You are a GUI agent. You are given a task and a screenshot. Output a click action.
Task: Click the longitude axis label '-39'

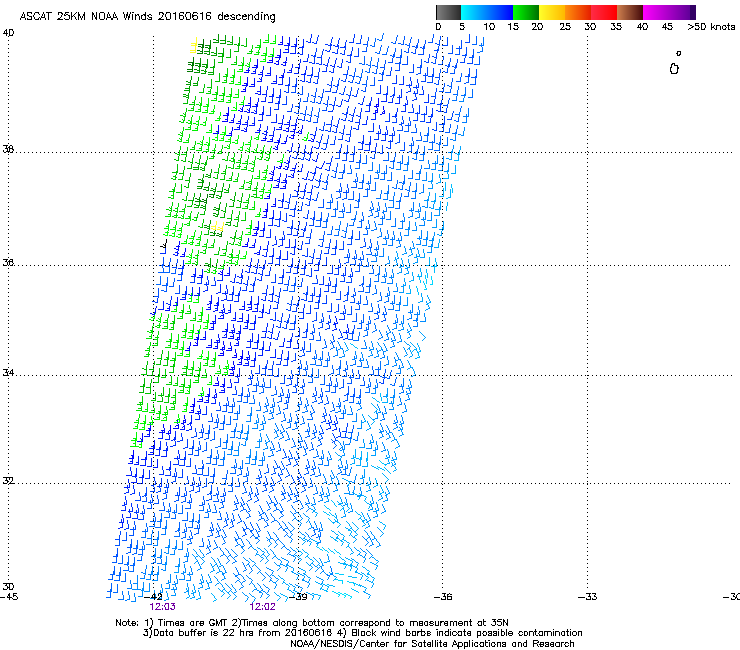point(298,597)
